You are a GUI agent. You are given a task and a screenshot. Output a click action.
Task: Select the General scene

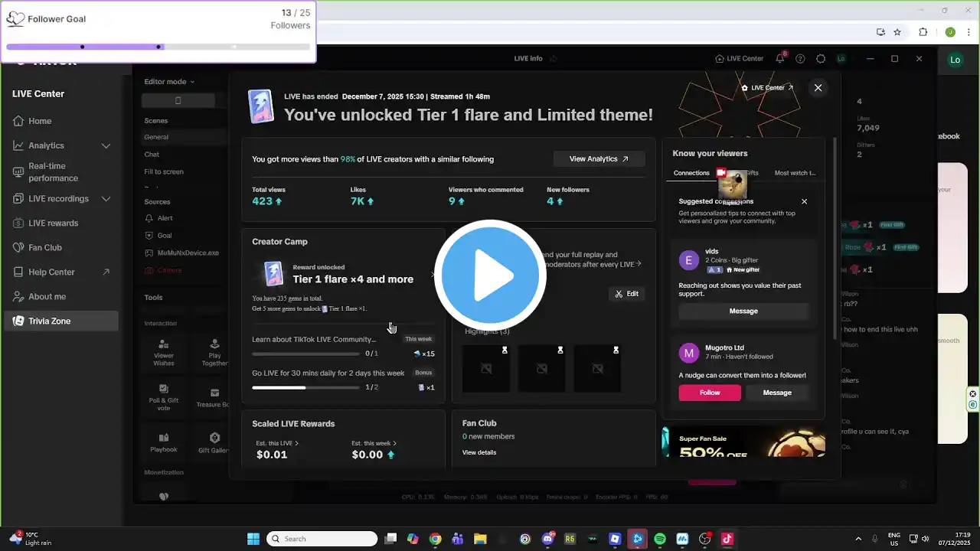coord(156,137)
